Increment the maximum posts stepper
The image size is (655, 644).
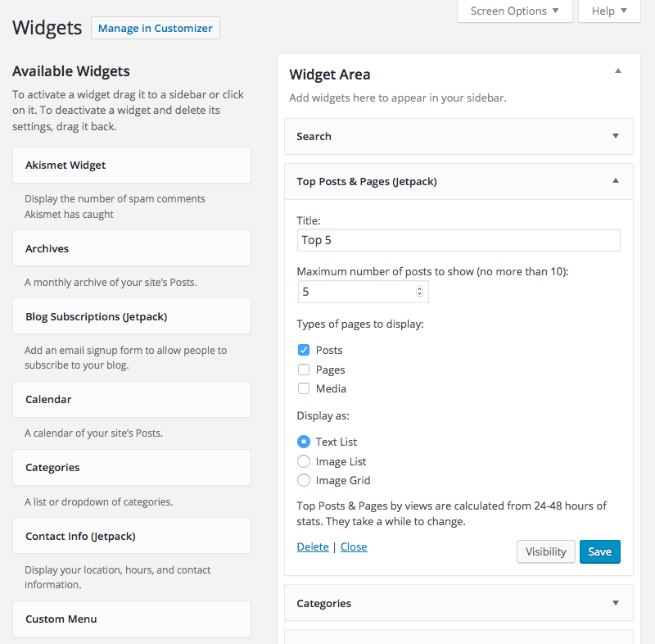click(x=418, y=288)
